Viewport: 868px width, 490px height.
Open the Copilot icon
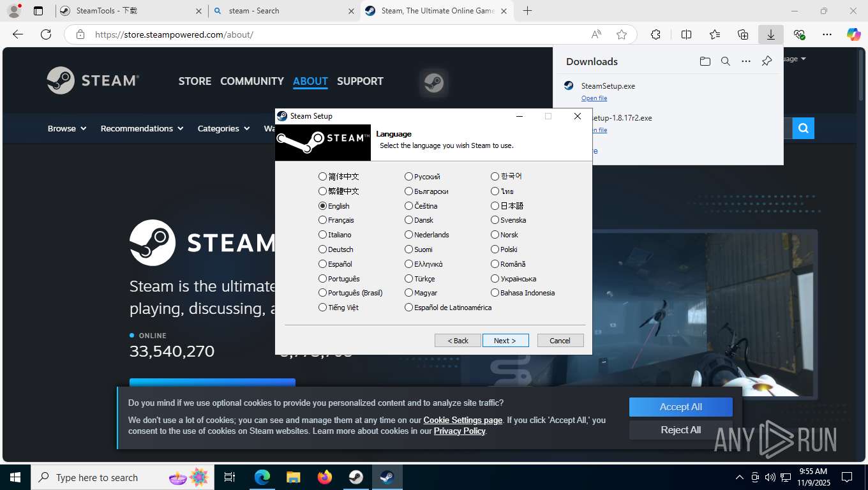point(853,34)
